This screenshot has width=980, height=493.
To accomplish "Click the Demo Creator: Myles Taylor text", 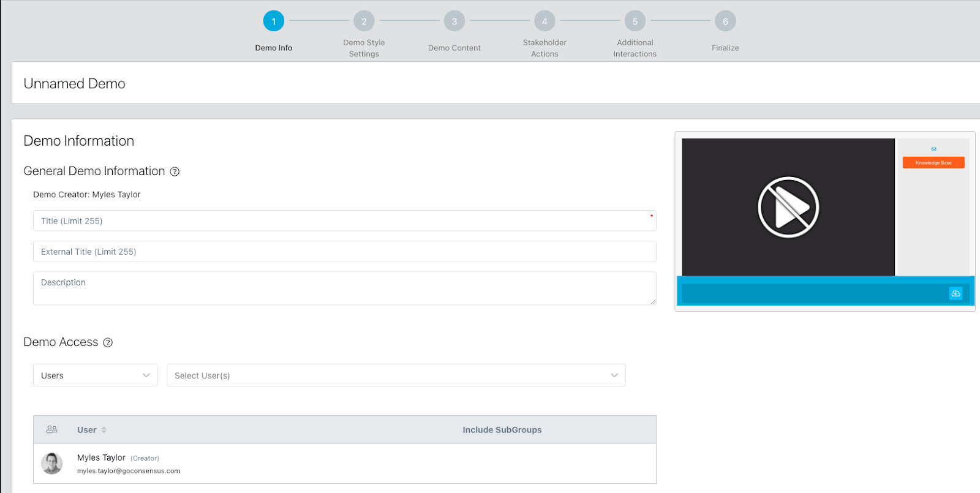I will pos(87,195).
